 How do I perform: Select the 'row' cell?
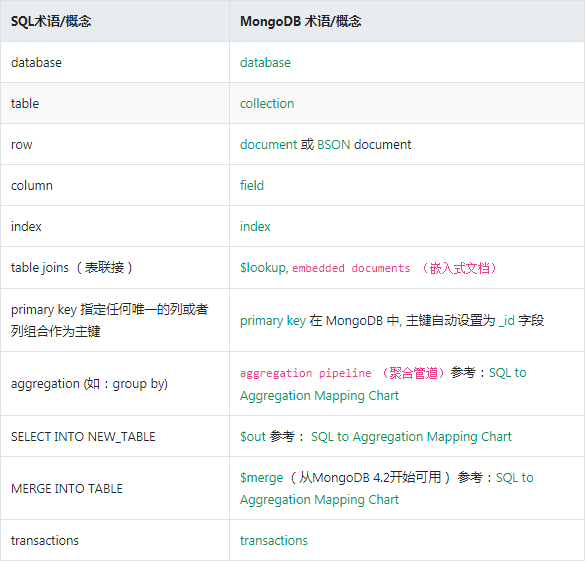coord(115,144)
